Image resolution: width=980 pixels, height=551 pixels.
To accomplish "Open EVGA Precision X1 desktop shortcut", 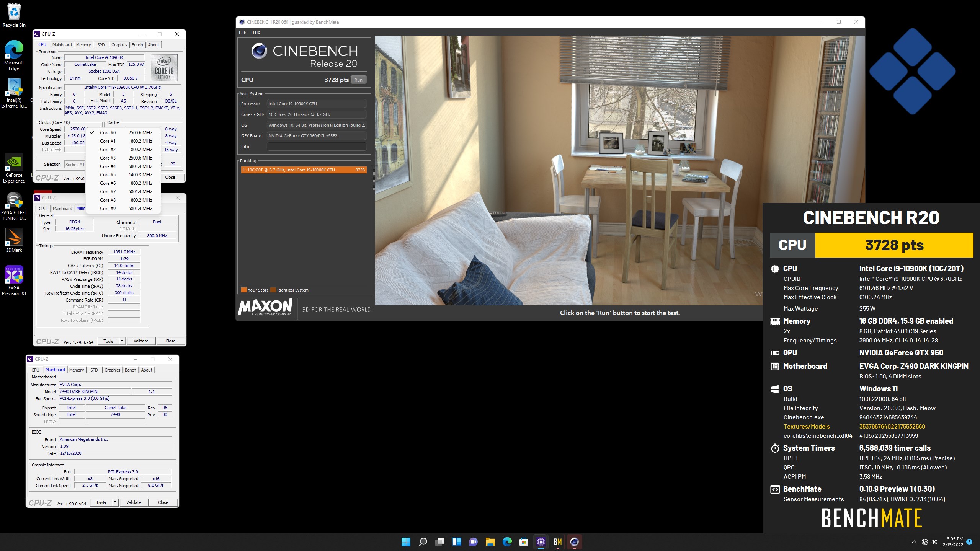I will click(x=14, y=280).
